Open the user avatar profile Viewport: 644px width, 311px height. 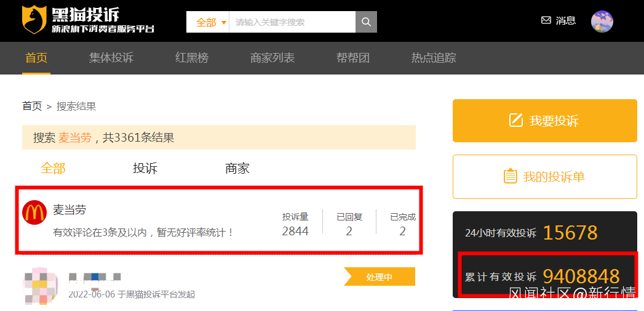point(602,22)
